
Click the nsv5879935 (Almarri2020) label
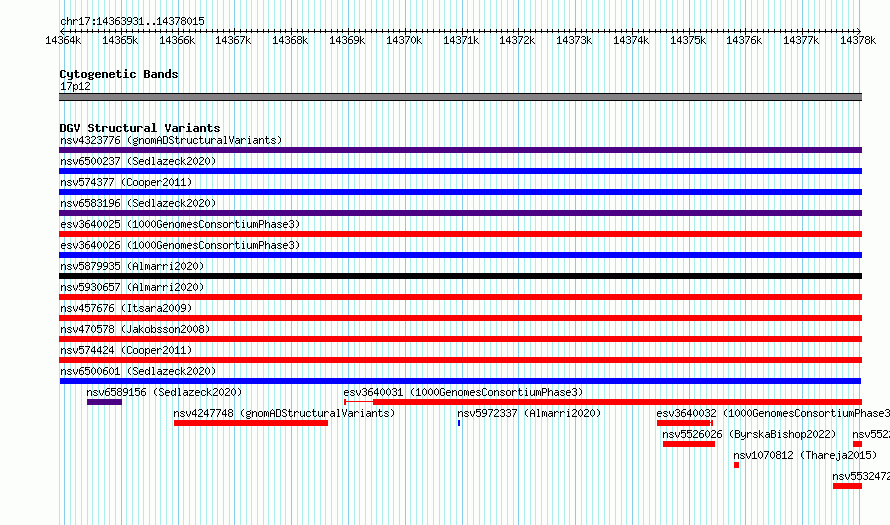coord(132,266)
